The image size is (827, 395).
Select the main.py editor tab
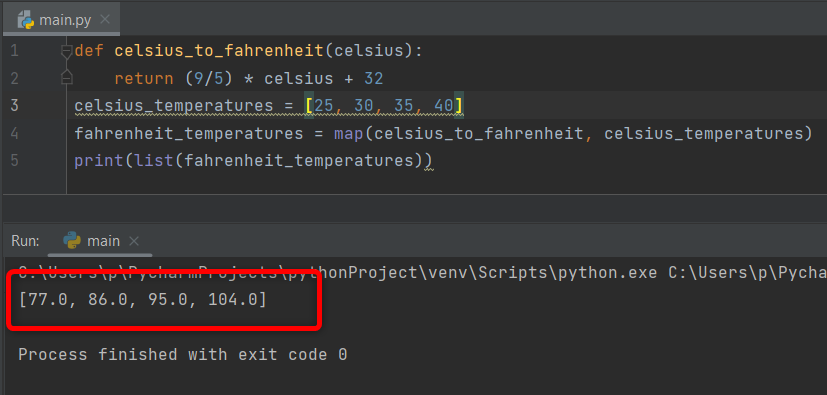click(x=61, y=20)
